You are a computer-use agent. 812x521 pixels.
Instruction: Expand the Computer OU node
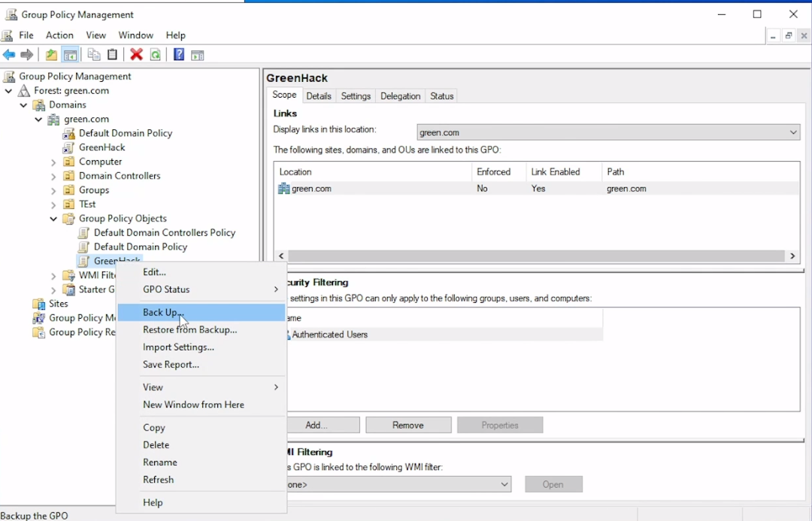(x=53, y=162)
